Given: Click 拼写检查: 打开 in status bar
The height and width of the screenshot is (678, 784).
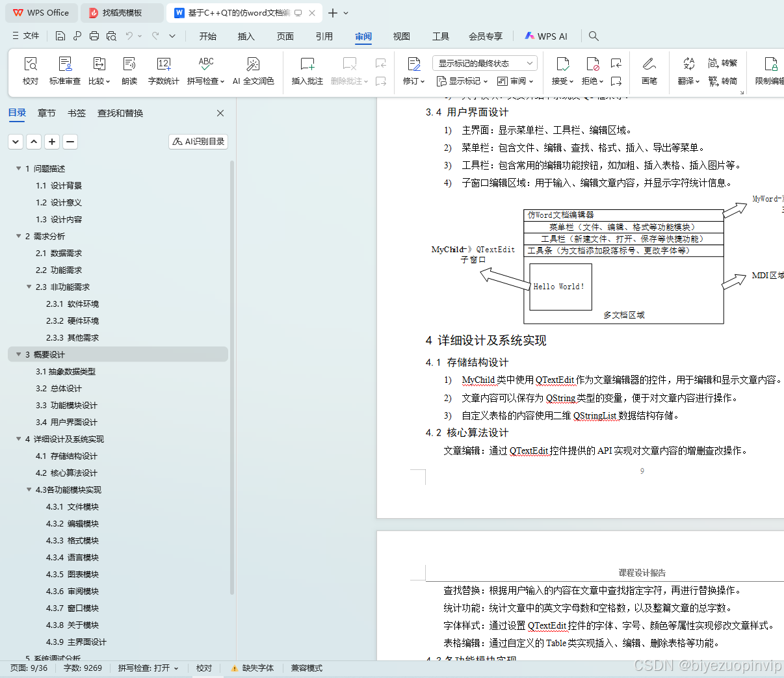Looking at the screenshot, I should tap(148, 668).
